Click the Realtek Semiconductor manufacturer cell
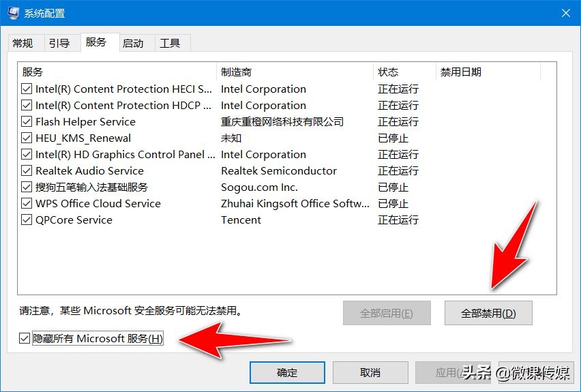Screen dimensions: 581x392 pos(279,170)
